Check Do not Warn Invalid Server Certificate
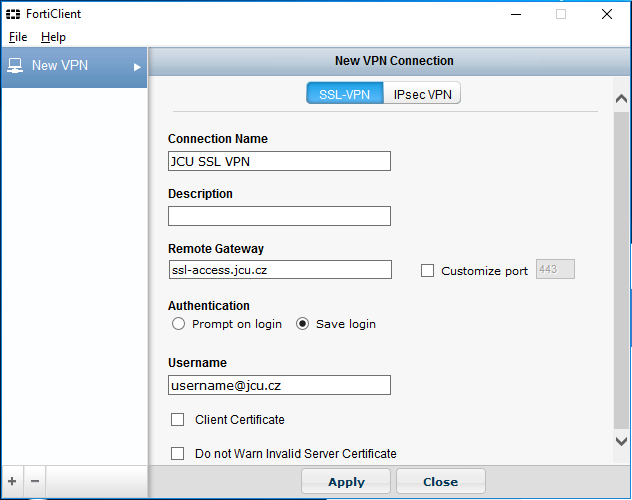This screenshot has width=632, height=500. click(177, 453)
